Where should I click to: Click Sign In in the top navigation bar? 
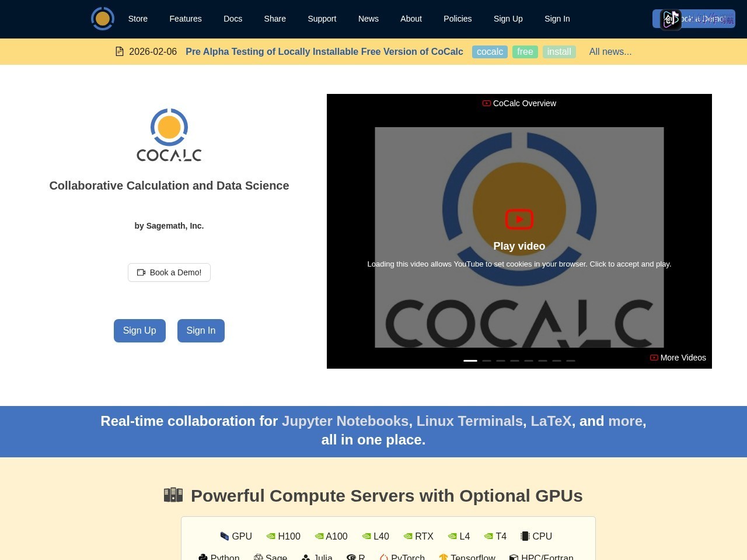[x=557, y=19]
